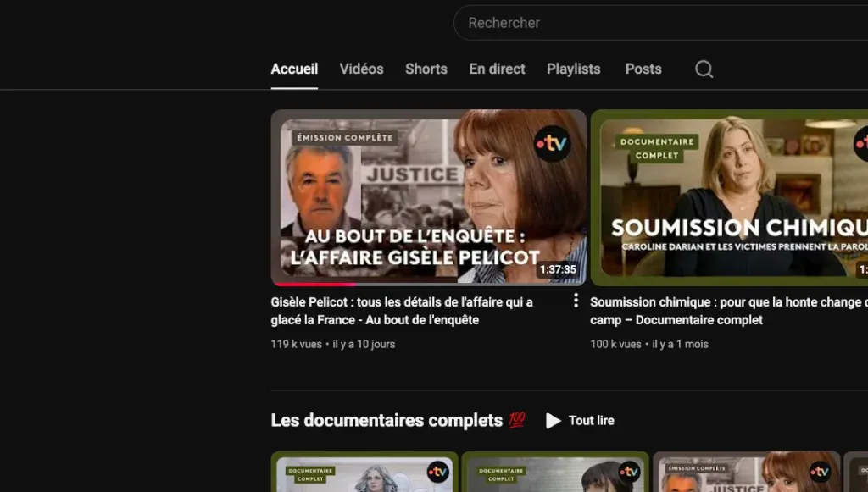
Task: Click the channel search magnifier icon
Action: [x=704, y=69]
